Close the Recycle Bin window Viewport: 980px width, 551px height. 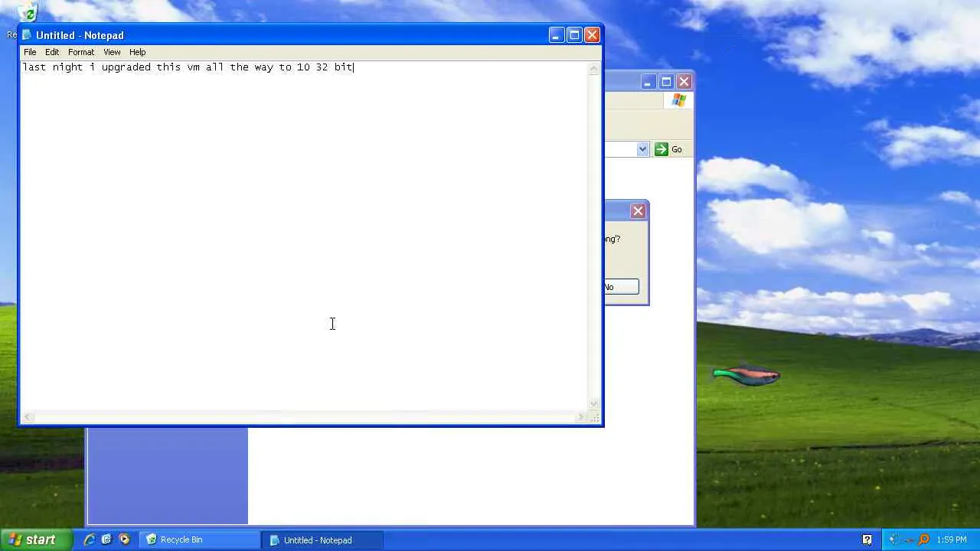tap(684, 81)
